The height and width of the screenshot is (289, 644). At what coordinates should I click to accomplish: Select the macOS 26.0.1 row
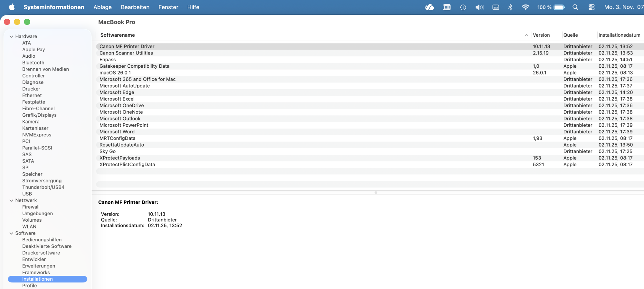pyautogui.click(x=370, y=72)
